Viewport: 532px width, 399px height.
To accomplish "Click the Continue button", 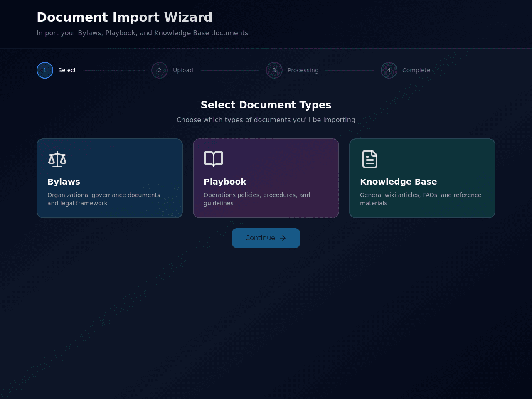I will (266, 238).
